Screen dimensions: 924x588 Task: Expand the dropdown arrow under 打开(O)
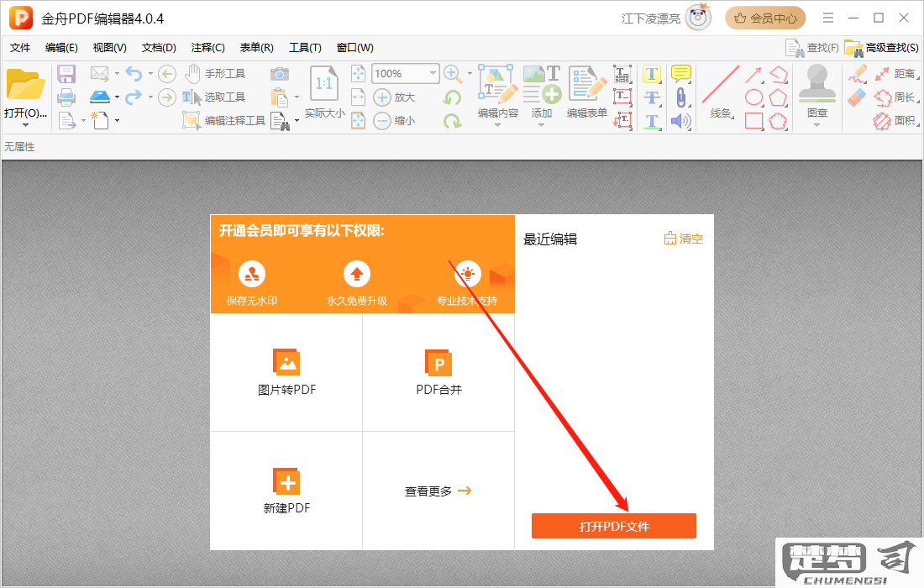pyautogui.click(x=25, y=125)
